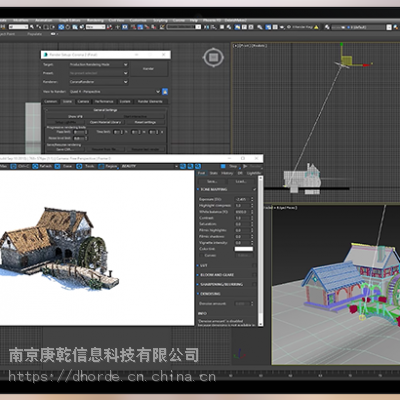This screenshot has width=400, height=400.
Task: Open the Material Editor icon
Action: point(260,27)
